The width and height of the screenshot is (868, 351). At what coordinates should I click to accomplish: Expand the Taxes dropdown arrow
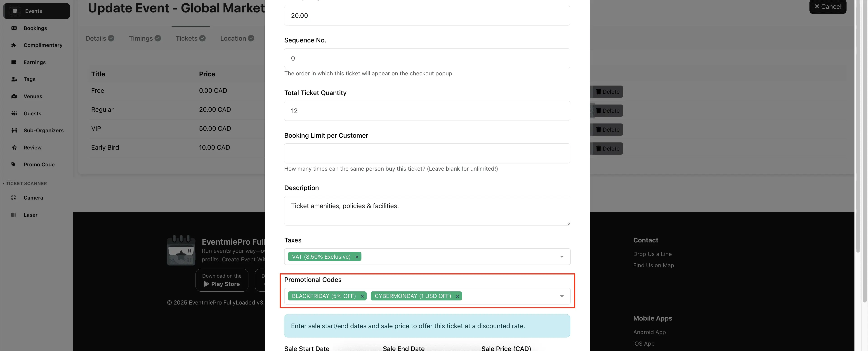coord(562,257)
